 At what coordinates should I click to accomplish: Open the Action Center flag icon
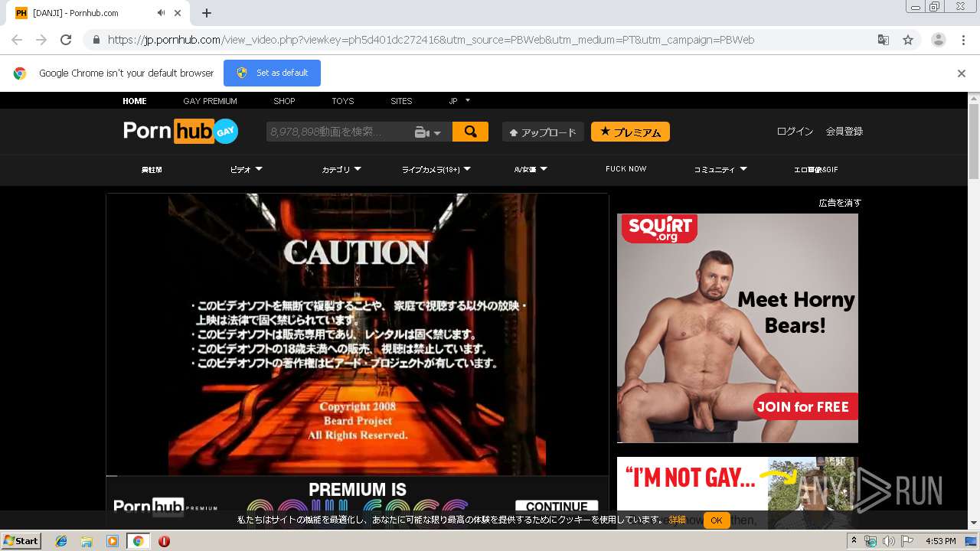[x=906, y=541]
